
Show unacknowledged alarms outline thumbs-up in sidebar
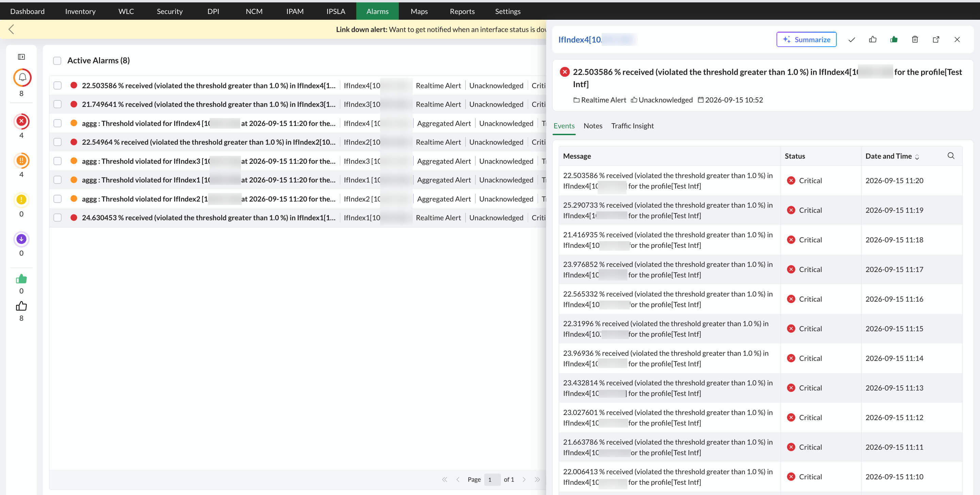pyautogui.click(x=22, y=306)
